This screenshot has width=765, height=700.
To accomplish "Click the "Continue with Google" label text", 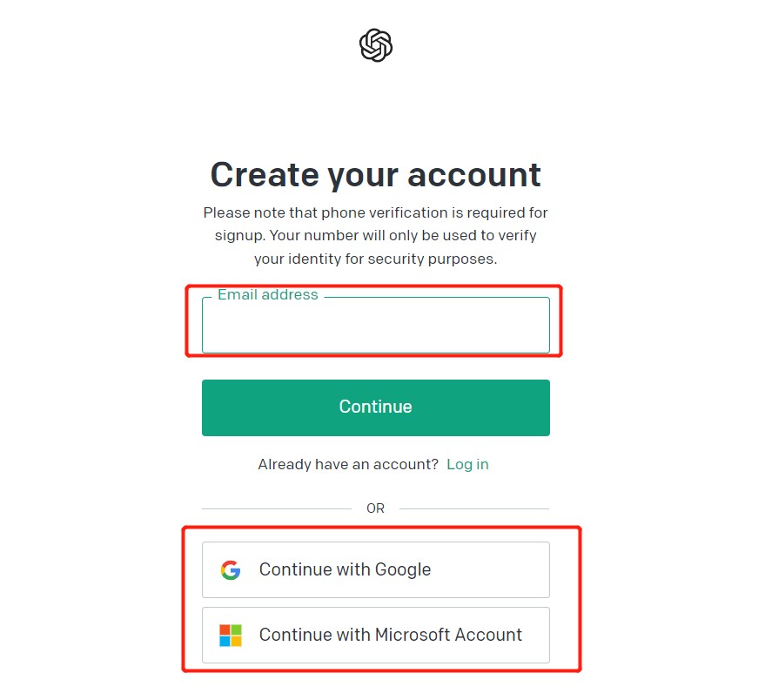I will tap(345, 570).
